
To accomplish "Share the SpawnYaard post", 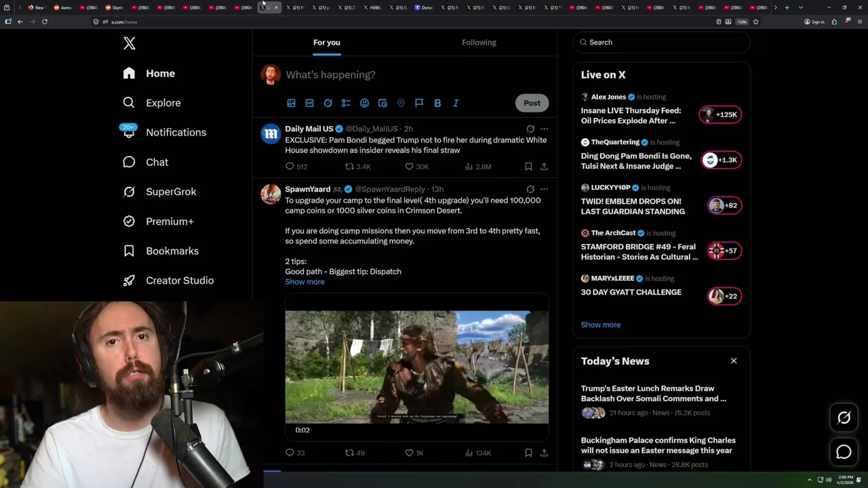I will (544, 453).
